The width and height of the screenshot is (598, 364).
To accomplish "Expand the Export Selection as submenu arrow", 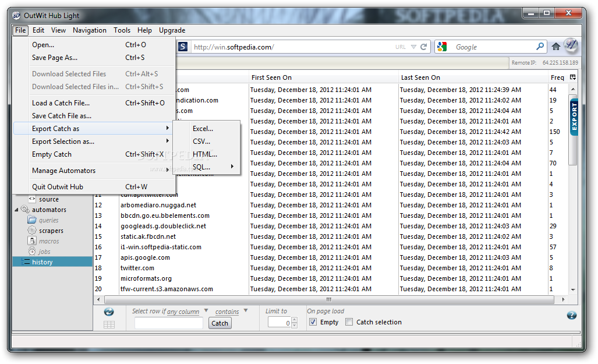I will coord(167,141).
